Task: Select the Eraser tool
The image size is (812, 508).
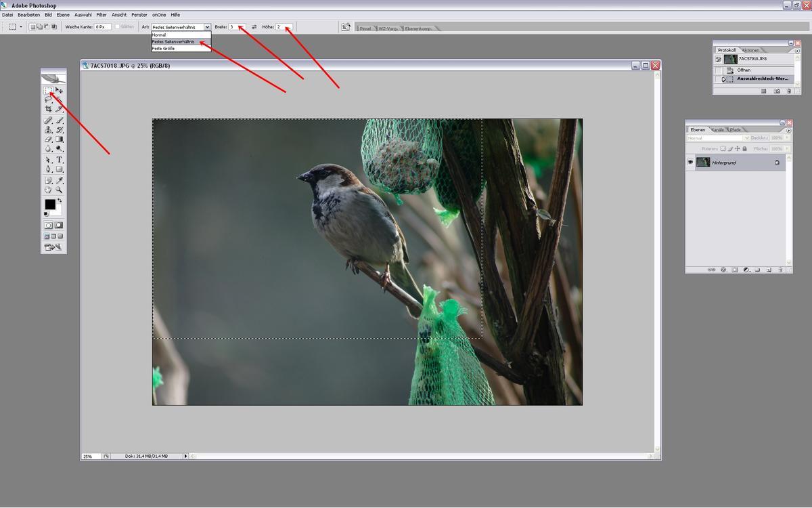Action: (48, 139)
